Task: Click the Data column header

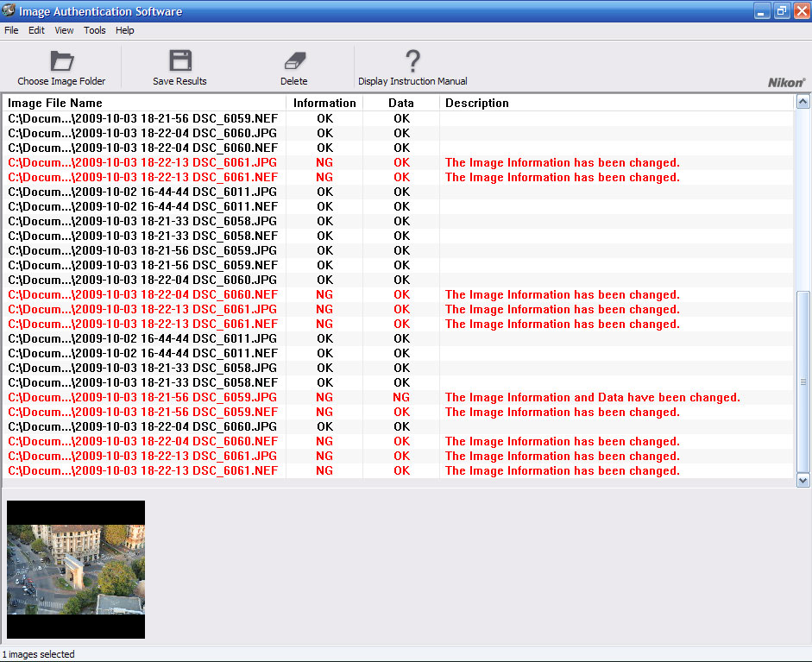Action: pos(401,103)
